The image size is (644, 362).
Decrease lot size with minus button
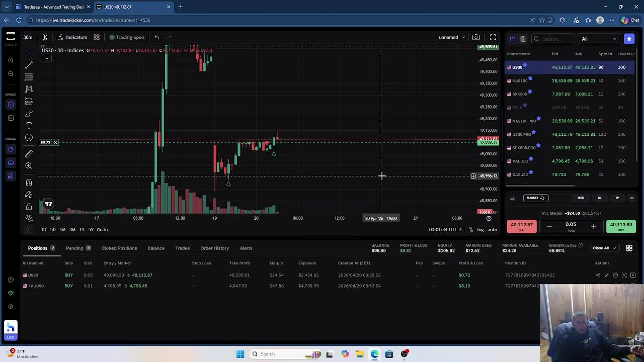pyautogui.click(x=549, y=227)
